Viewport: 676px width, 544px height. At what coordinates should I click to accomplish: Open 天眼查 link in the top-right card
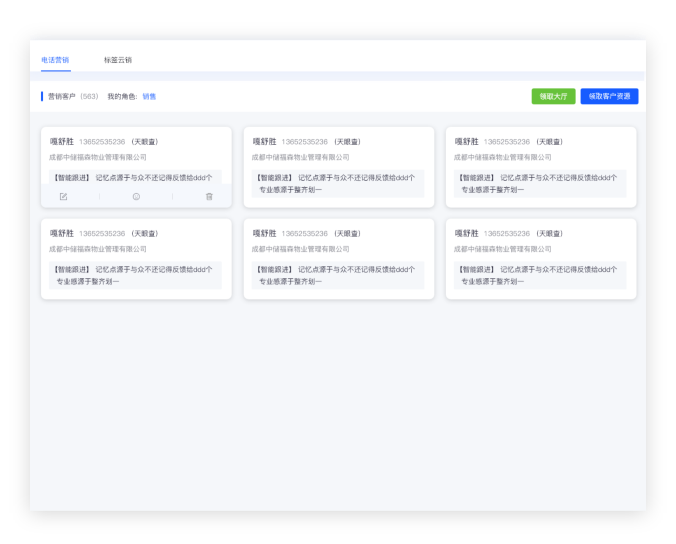[x=548, y=142]
